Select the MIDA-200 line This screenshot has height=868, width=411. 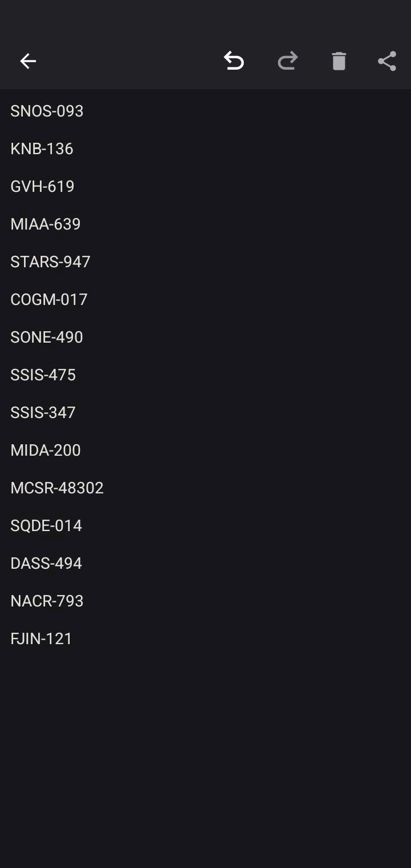point(46,450)
